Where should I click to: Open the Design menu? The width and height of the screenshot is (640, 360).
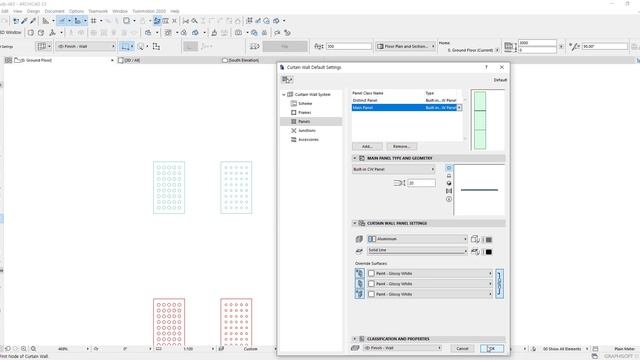[33, 11]
